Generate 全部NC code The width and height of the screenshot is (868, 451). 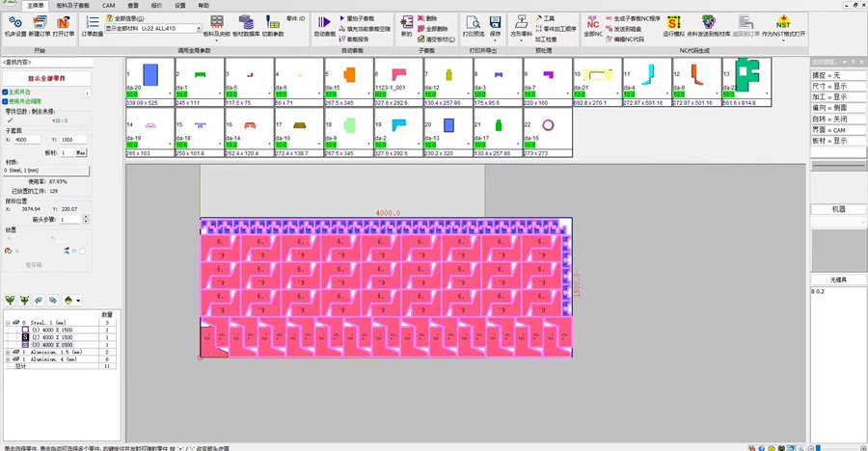593,25
